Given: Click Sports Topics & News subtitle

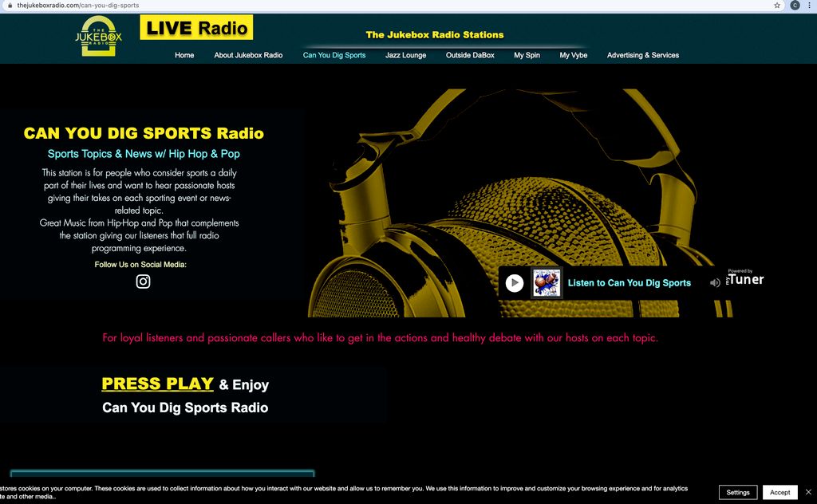Looking at the screenshot, I should [x=144, y=154].
